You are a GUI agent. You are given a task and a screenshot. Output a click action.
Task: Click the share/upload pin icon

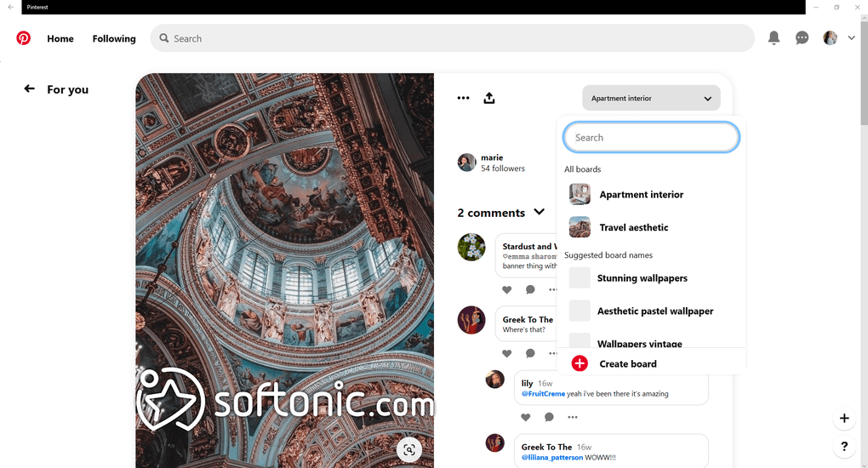coord(488,98)
